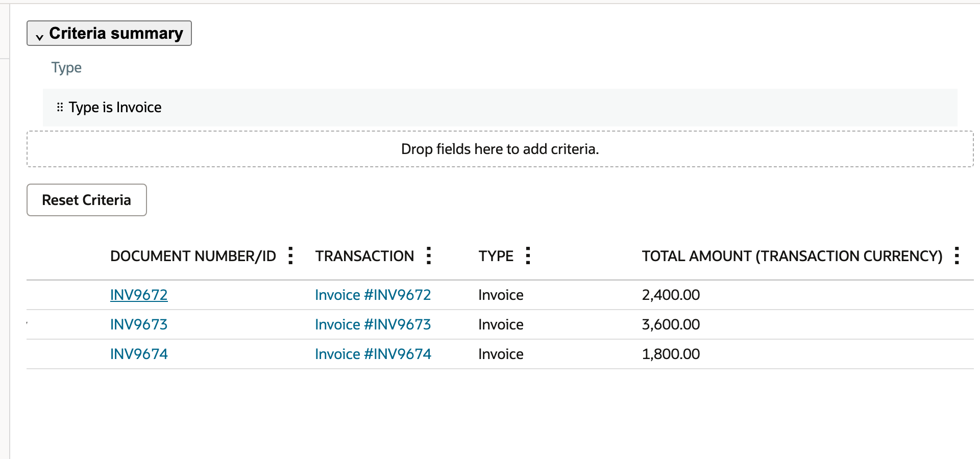Click the TOTAL AMOUNT (TRANSACTION CURRENCY) header
Screen dimensions: 980x459
click(792, 256)
